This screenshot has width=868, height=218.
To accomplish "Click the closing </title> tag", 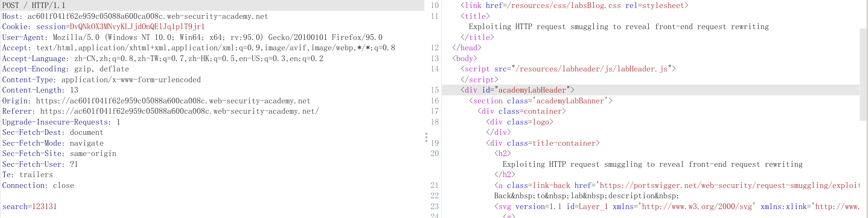I will (x=477, y=37).
